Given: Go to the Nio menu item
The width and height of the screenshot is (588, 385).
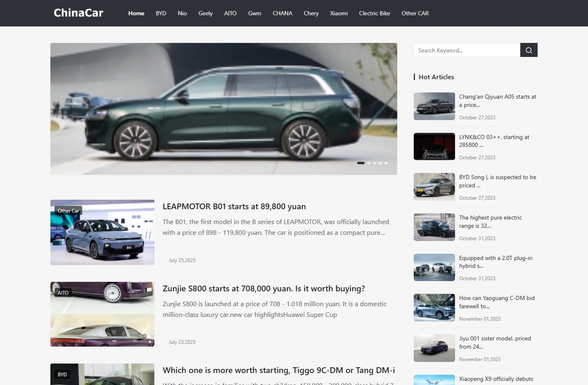Looking at the screenshot, I should 182,13.
